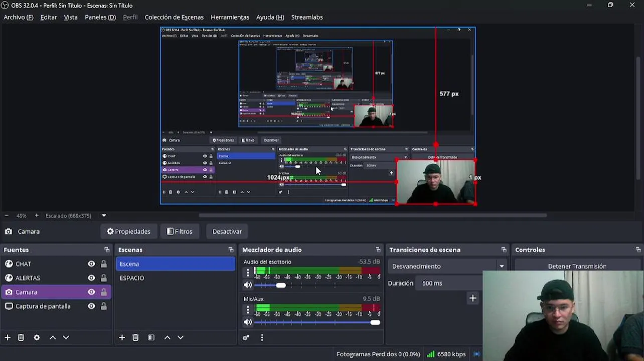Viewport: 644px width, 361px height.
Task: Open the Herramientas menu
Action: pos(230,17)
